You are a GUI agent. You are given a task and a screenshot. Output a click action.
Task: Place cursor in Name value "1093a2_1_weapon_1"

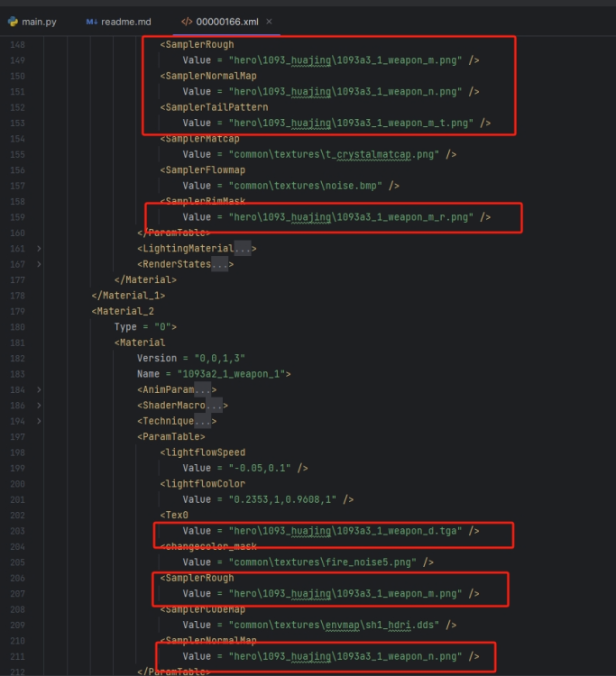click(234, 374)
